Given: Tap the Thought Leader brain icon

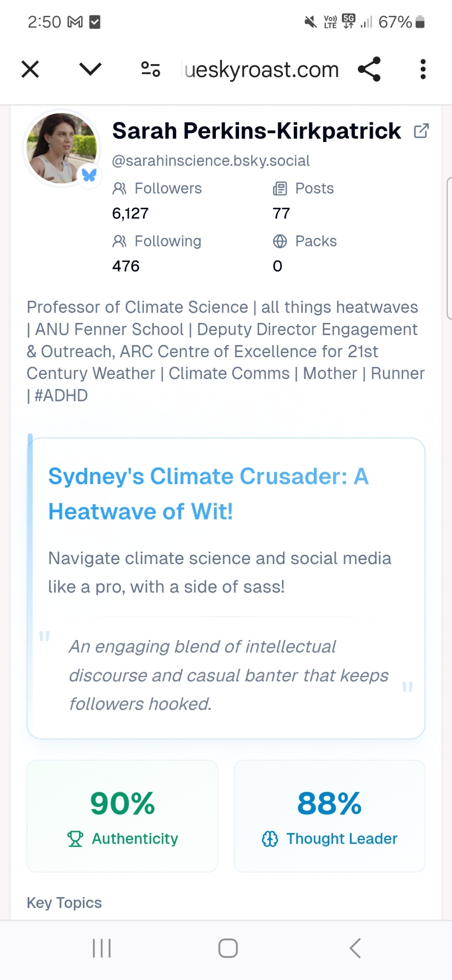Looking at the screenshot, I should tap(270, 839).
